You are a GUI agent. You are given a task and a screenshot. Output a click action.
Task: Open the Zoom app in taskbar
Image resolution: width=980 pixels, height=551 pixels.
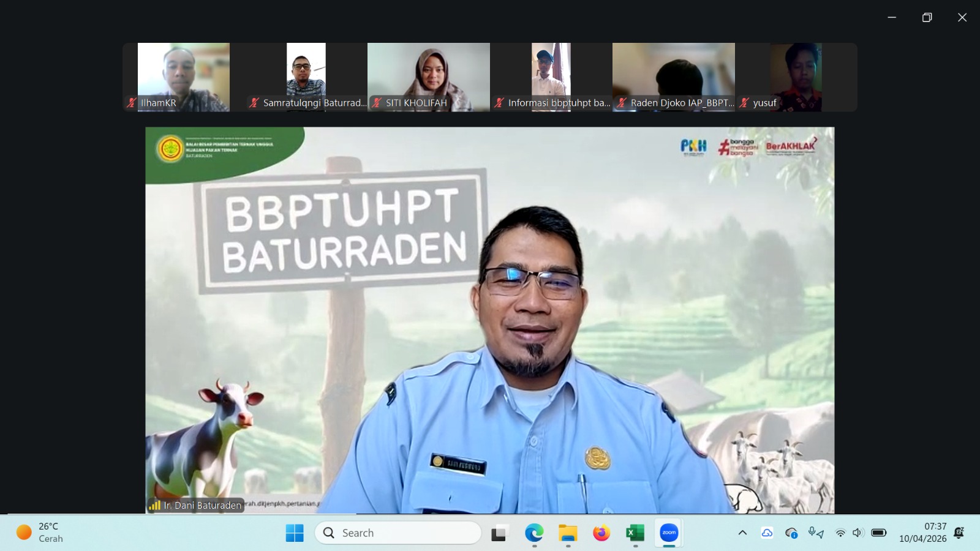click(669, 533)
